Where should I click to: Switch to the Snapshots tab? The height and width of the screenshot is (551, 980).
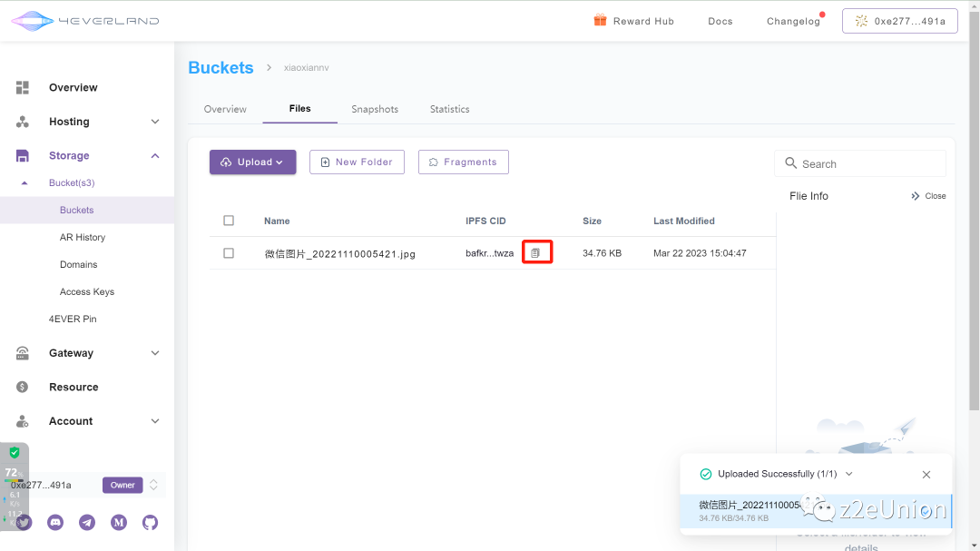[375, 109]
